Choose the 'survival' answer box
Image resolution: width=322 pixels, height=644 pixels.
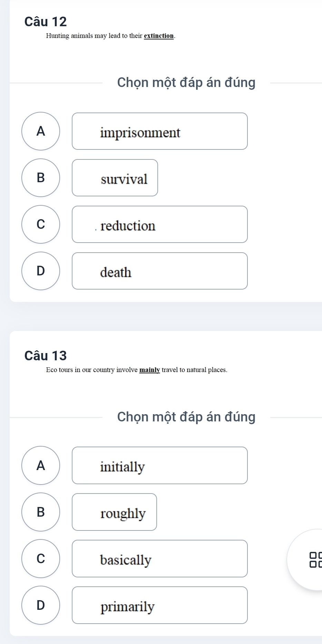115,178
